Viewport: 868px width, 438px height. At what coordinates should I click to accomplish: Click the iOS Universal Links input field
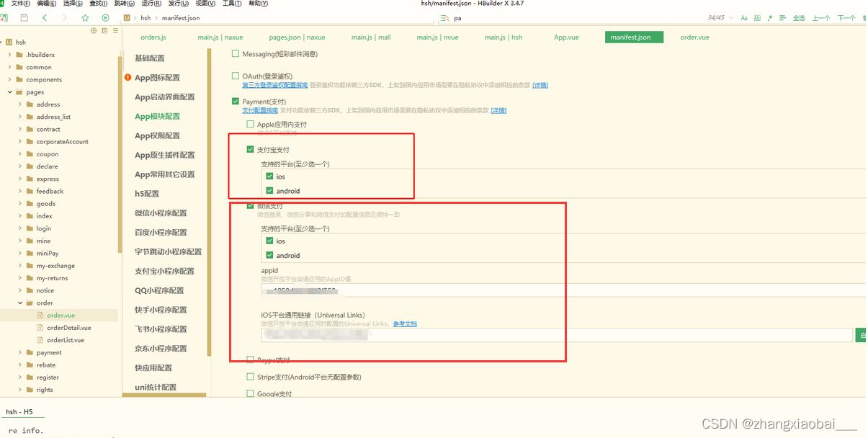557,335
